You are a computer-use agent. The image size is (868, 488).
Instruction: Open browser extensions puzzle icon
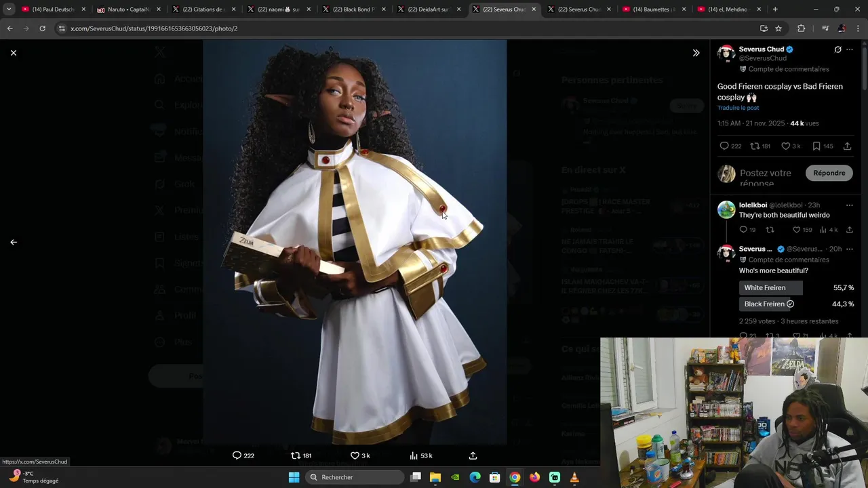click(x=802, y=28)
